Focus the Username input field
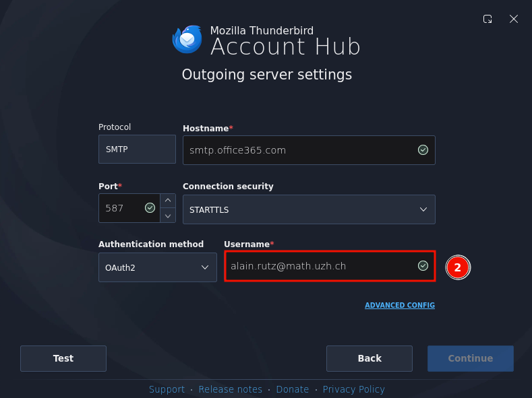Viewport: 532px width, 398px height. point(330,266)
